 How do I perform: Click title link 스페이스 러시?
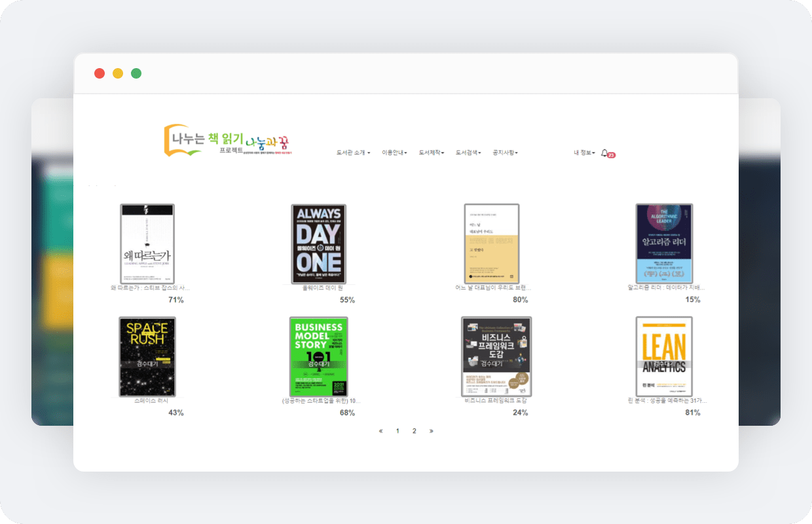pos(151,400)
